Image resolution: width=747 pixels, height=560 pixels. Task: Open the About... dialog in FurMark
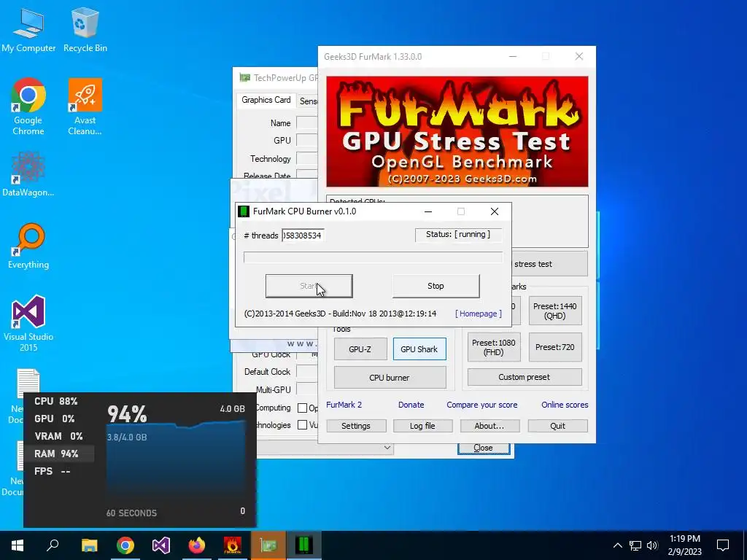tap(489, 426)
